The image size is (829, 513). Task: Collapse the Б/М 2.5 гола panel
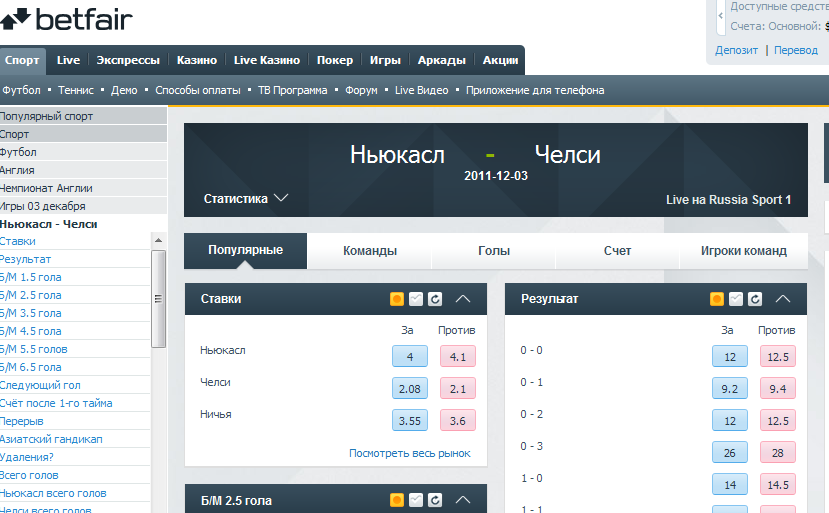[463, 500]
